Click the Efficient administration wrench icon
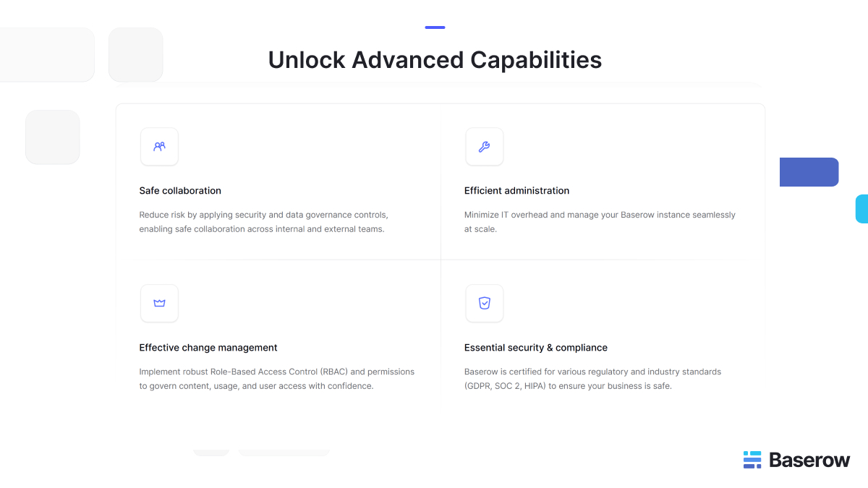This screenshot has height=488, width=868. 484,146
